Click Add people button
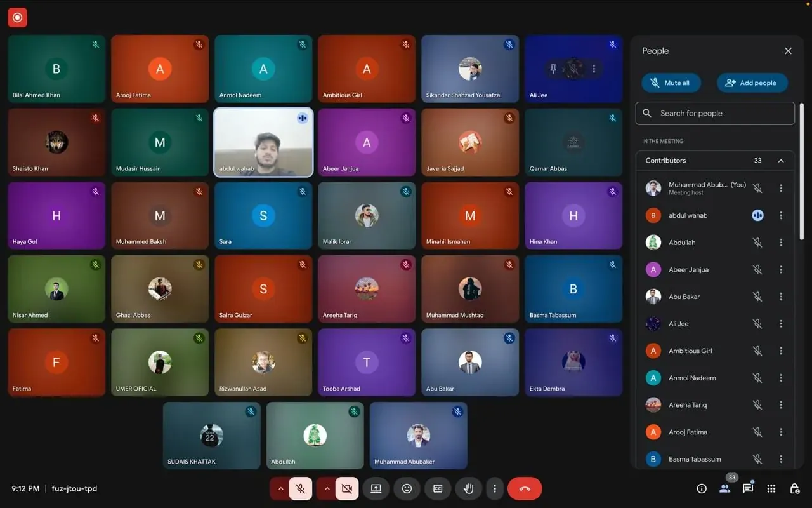The image size is (812, 508). (752, 83)
